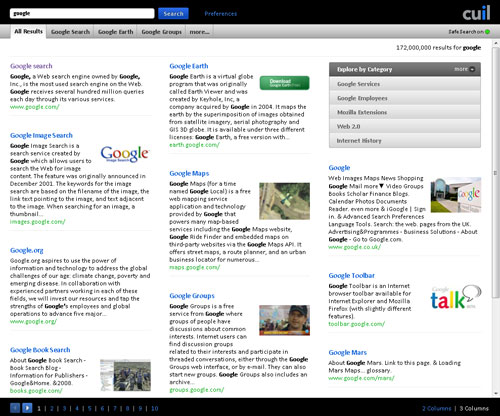The height and width of the screenshot is (416, 500).
Task: Open the Web 2.0 category
Action: (405, 127)
